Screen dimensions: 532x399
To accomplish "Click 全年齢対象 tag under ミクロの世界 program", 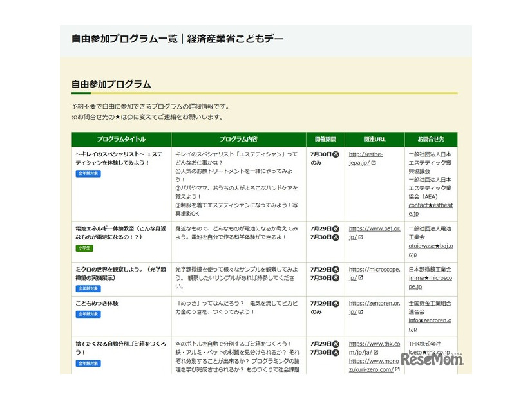I will pos(88,288).
